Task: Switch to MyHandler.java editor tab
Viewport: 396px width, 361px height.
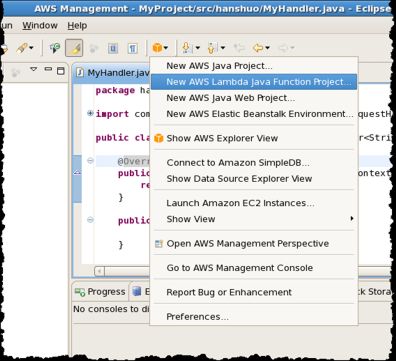Action: (112, 72)
